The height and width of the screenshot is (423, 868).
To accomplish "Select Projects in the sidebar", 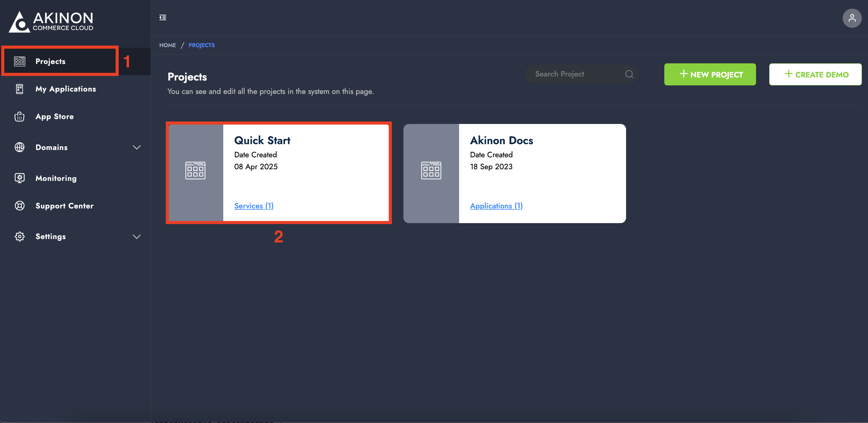I will coord(50,62).
